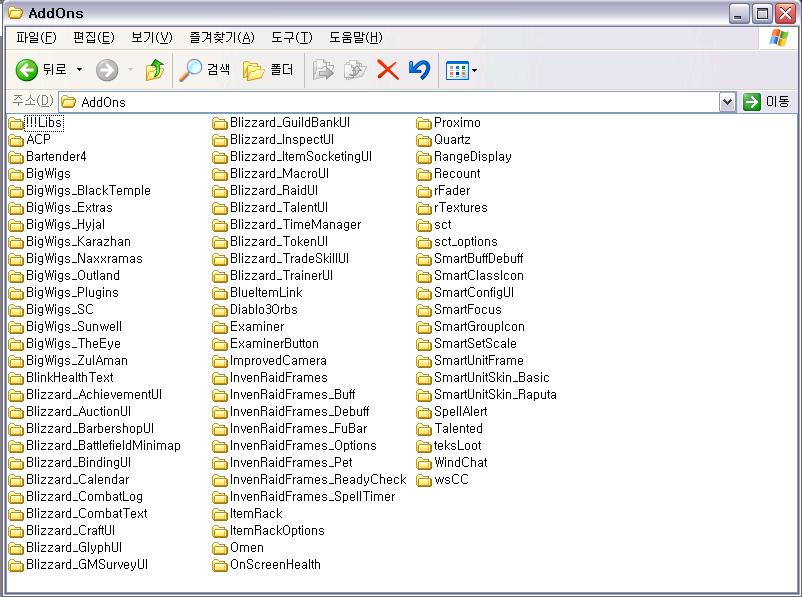Select ImprovedCamera folder name
This screenshot has width=802, height=597.
pyautogui.click(x=278, y=361)
